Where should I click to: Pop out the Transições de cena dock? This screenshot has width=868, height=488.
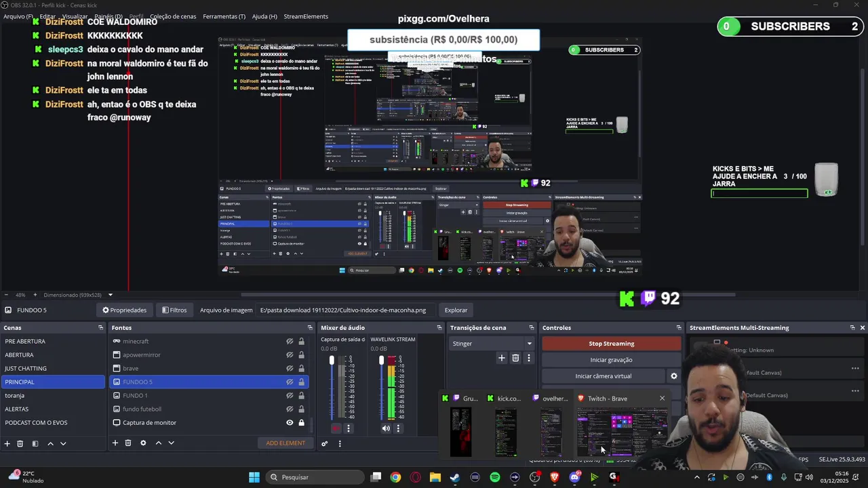530,328
